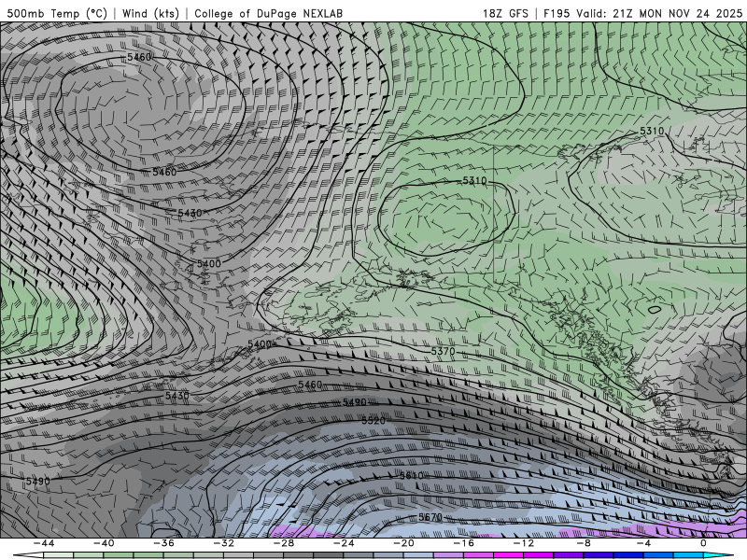This screenshot has height=560, width=747.
Task: Select the -4 scale tick label
Action: pyautogui.click(x=644, y=543)
